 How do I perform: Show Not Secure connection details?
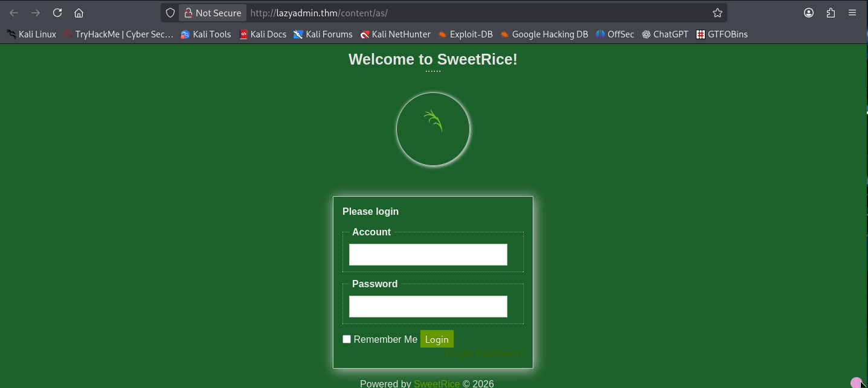tap(213, 13)
